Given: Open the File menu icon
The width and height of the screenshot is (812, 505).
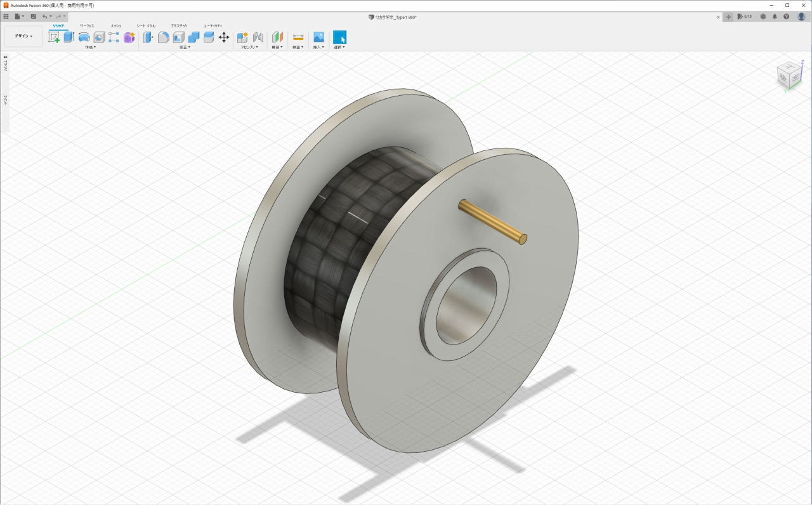Looking at the screenshot, I should tap(19, 16).
